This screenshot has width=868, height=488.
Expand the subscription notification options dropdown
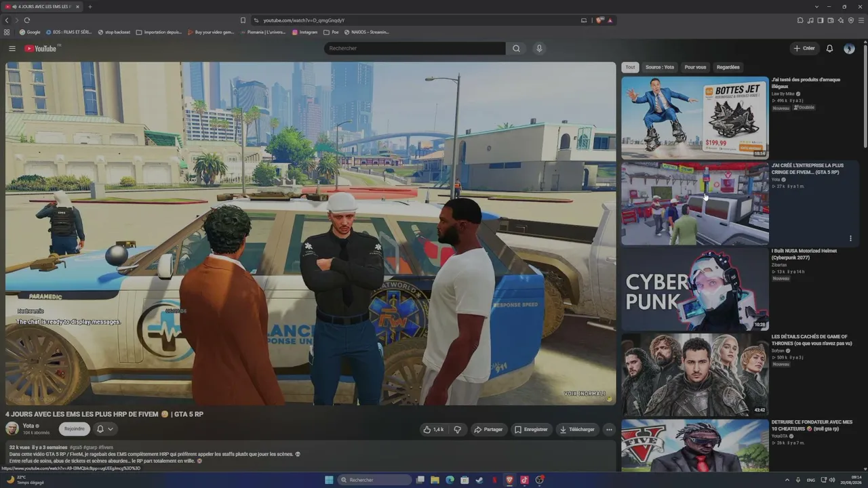point(104,429)
